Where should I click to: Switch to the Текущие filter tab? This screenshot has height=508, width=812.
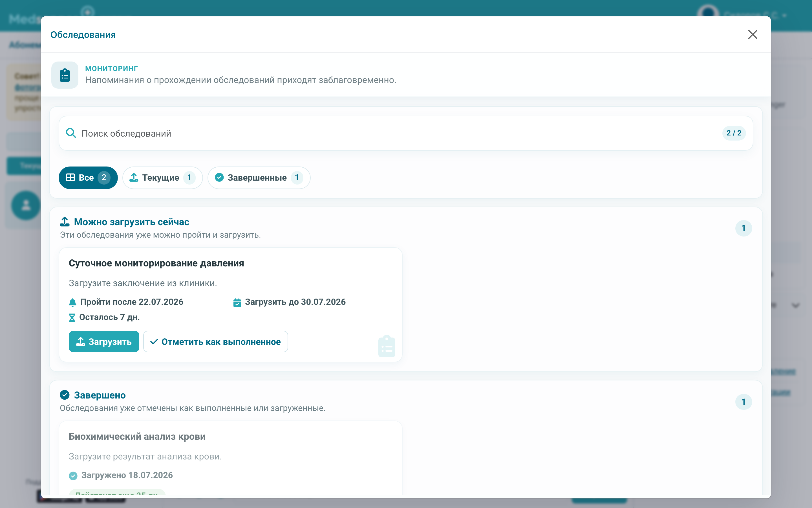(162, 178)
